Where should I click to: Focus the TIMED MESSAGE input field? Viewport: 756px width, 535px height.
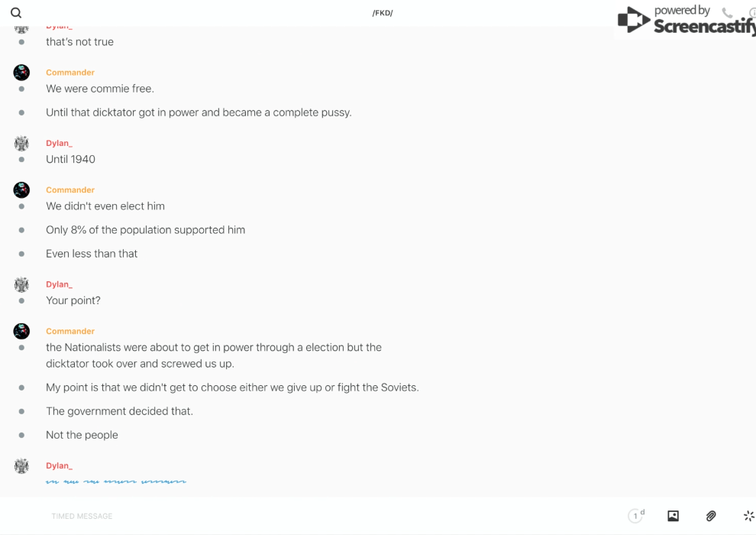click(x=305, y=516)
